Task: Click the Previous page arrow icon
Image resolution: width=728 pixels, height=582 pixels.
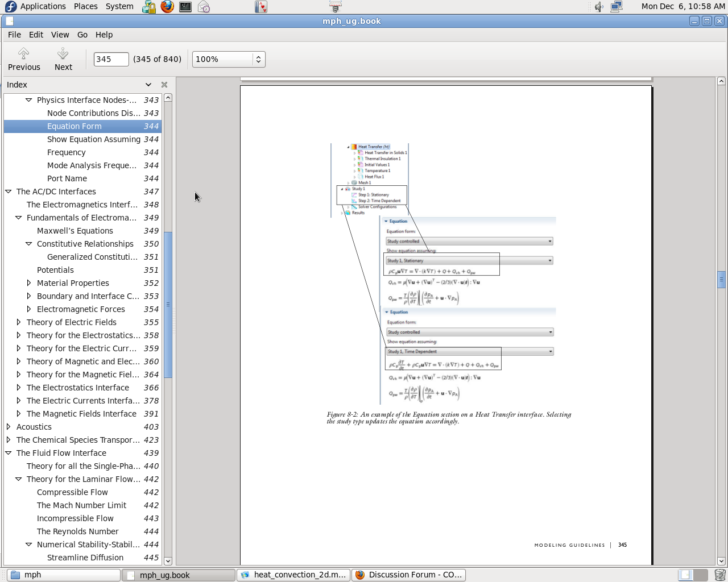Action: pyautogui.click(x=23, y=53)
